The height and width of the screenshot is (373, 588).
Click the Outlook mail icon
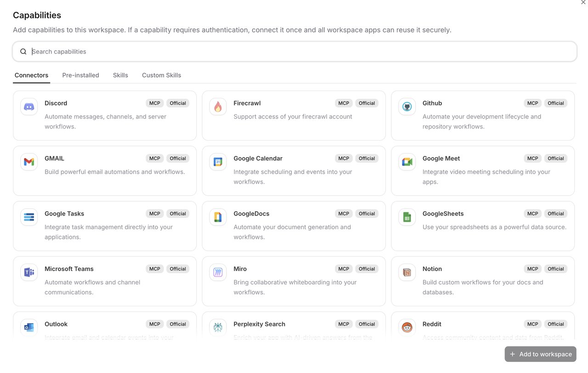29,327
